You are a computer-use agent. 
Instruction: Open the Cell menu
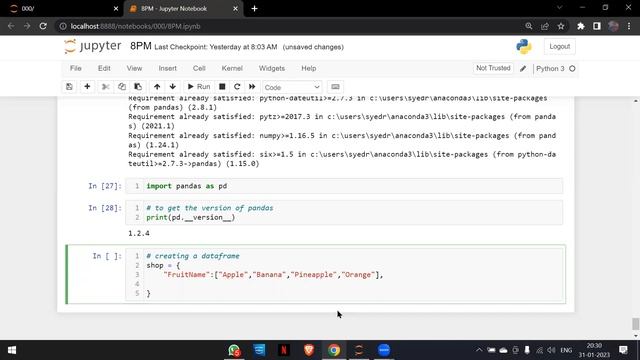point(199,68)
